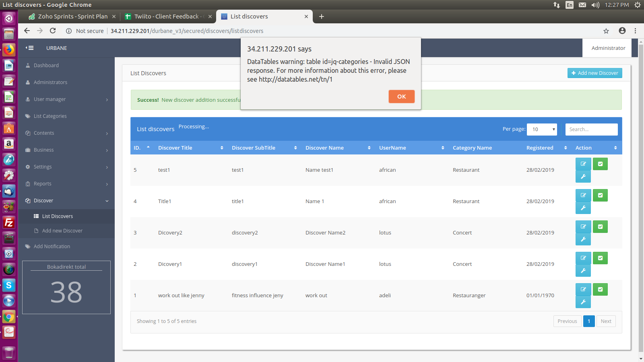Click the edit icon for row Dicovery2
The image size is (644, 362).
(x=583, y=227)
